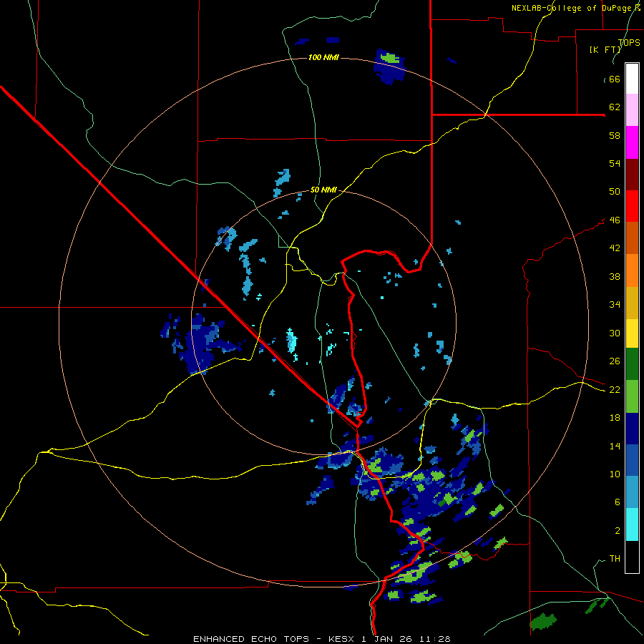This screenshot has height=644, width=644.
Task: Pick the navy blue legend swatch
Action: (632, 429)
